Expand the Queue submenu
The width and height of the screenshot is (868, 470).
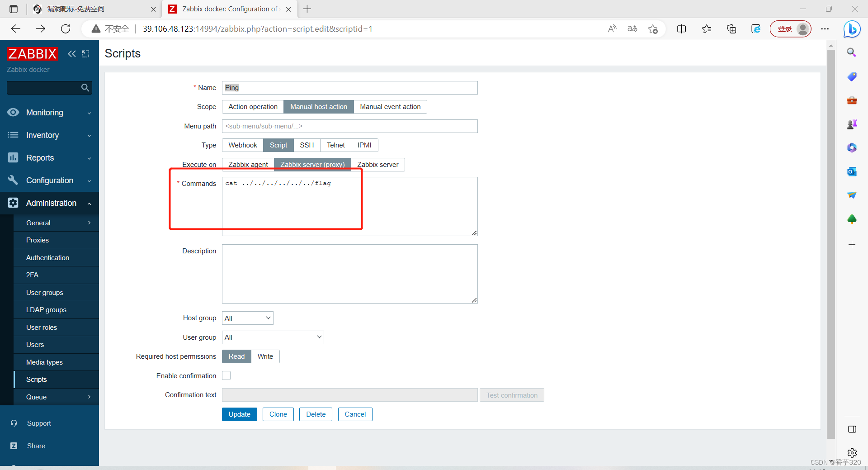click(56, 397)
